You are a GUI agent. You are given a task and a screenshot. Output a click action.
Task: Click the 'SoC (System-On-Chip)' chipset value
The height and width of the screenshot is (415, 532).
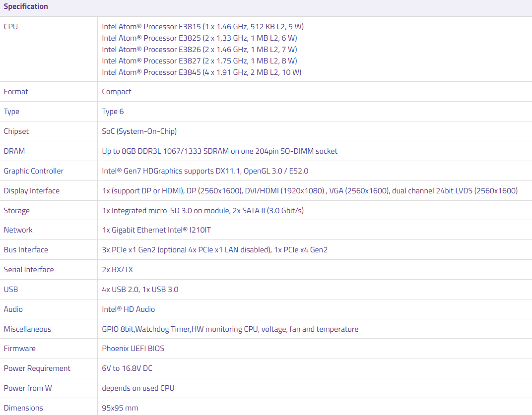[139, 131]
